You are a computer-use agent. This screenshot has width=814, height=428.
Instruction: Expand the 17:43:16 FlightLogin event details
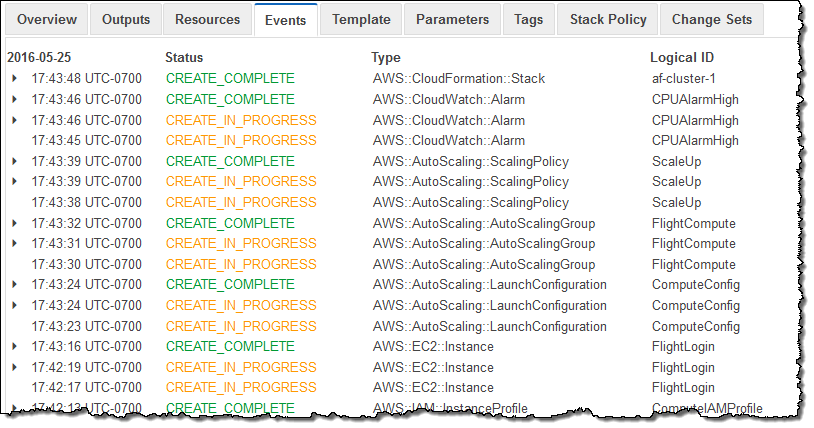coord(14,347)
